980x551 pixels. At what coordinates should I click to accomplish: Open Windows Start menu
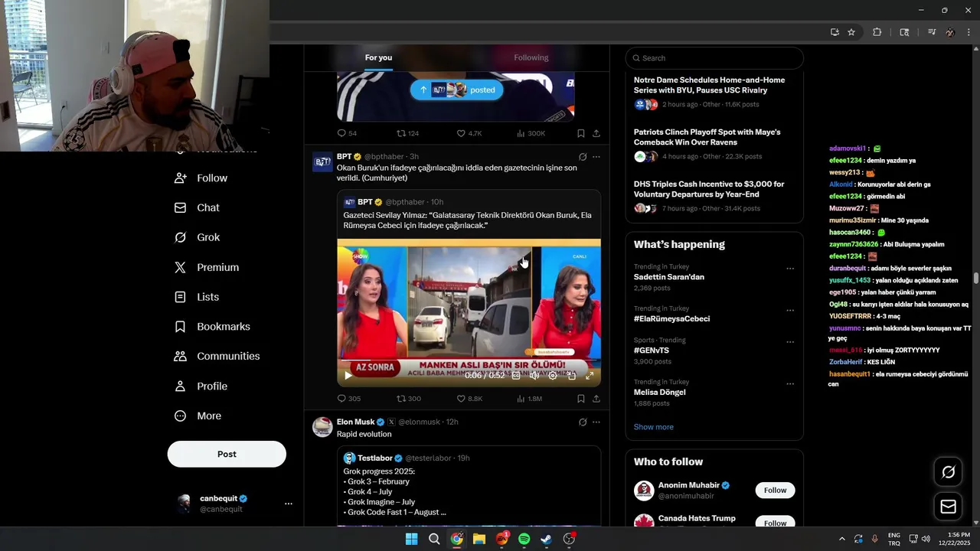tap(411, 539)
